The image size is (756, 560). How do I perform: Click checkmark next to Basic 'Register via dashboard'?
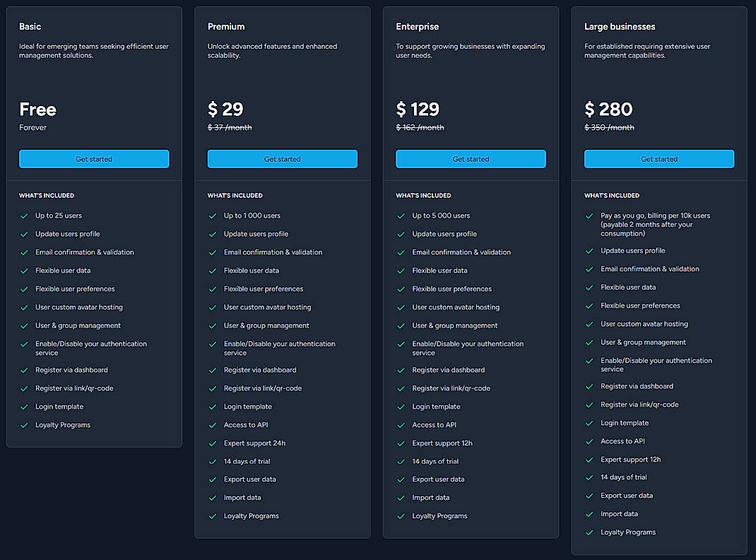click(x=23, y=371)
